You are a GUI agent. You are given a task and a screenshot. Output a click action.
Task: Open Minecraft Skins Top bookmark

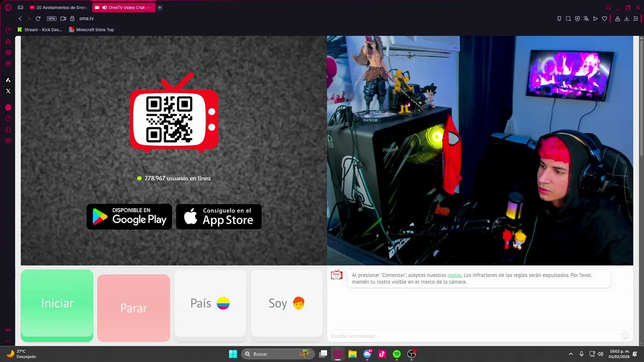click(x=91, y=30)
